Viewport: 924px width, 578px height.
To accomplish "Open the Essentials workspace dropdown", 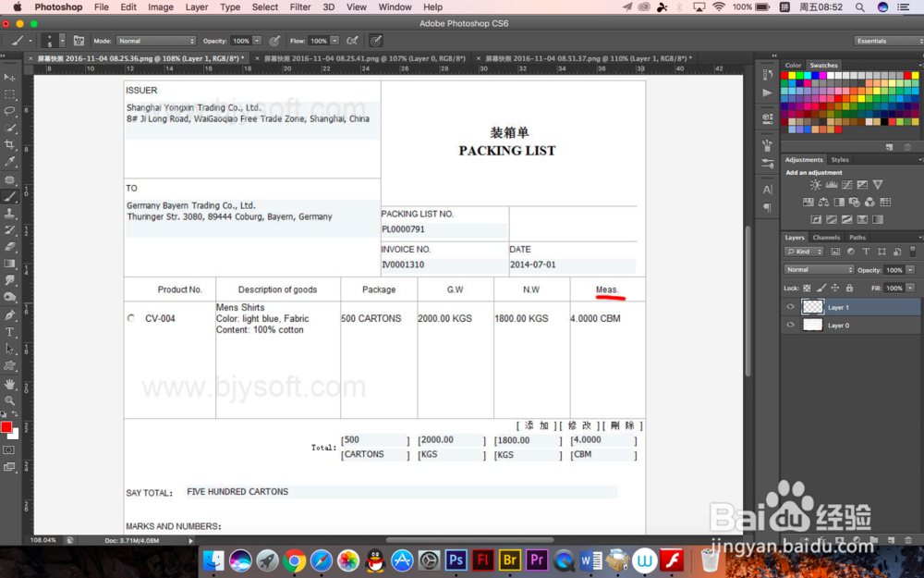I will pos(888,41).
